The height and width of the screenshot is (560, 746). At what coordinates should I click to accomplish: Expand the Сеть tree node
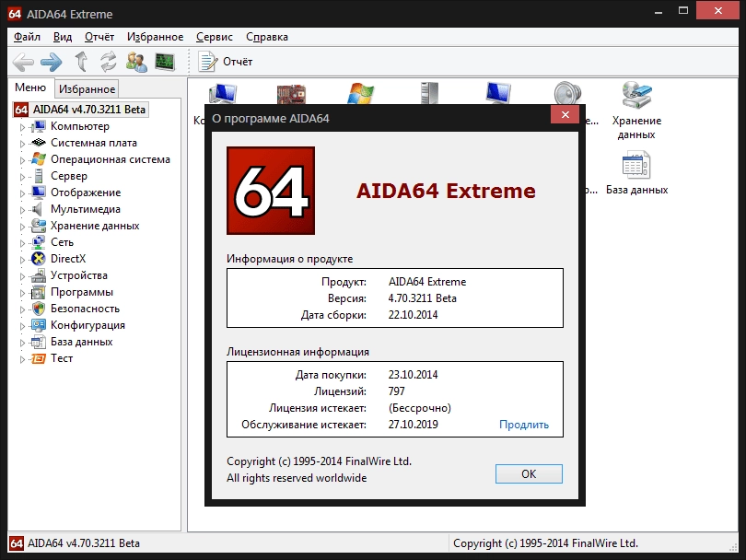click(22, 243)
